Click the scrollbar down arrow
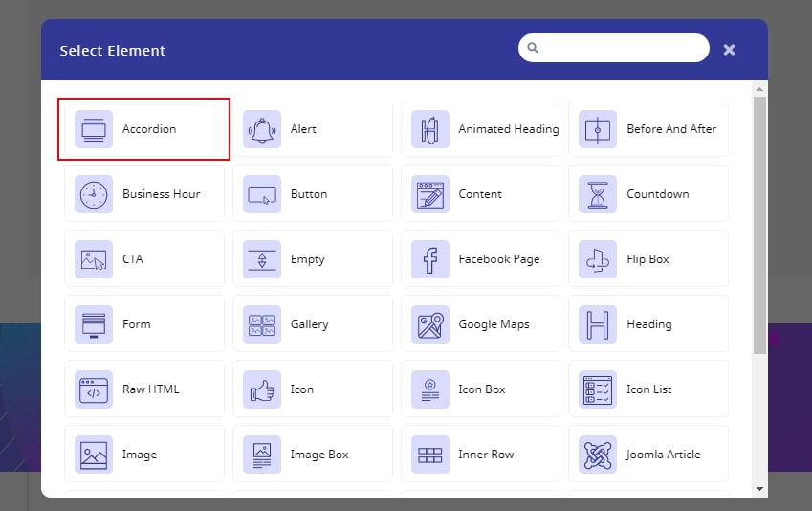The image size is (812, 511). pyautogui.click(x=759, y=489)
